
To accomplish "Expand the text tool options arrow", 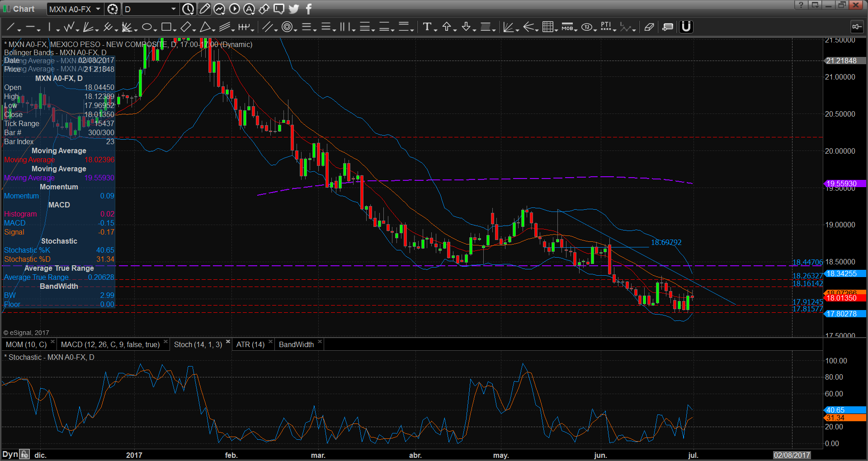I will tap(435, 30).
